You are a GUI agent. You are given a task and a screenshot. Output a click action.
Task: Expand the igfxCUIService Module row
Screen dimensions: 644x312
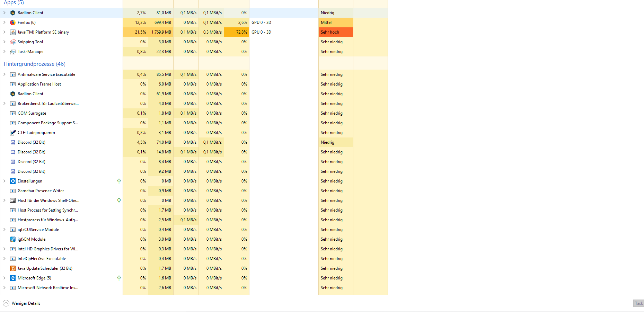coord(4,230)
